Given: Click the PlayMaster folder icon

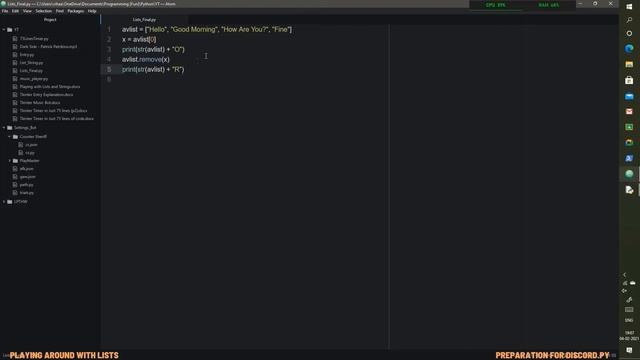Looking at the screenshot, I should [16, 161].
